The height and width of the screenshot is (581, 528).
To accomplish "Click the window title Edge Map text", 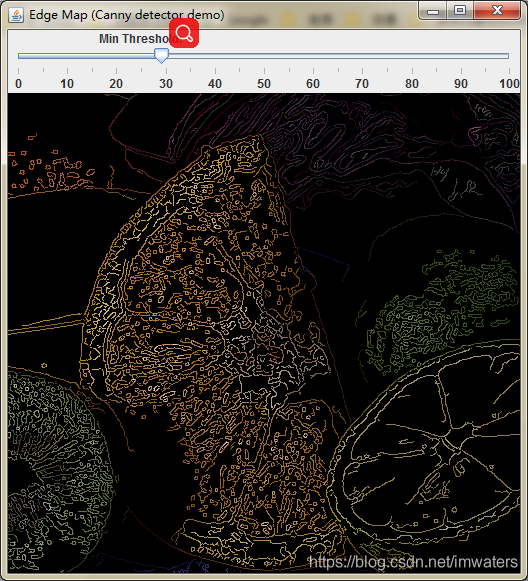I will [x=127, y=15].
